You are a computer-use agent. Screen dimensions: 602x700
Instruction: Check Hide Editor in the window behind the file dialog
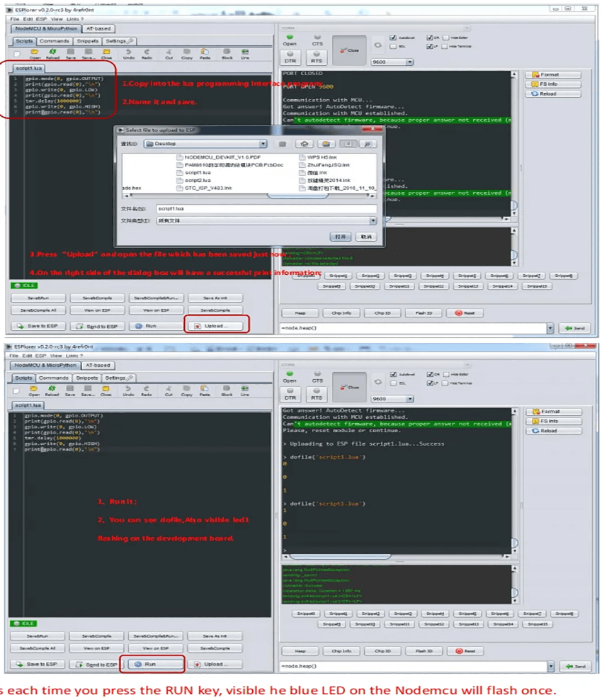tap(445, 38)
